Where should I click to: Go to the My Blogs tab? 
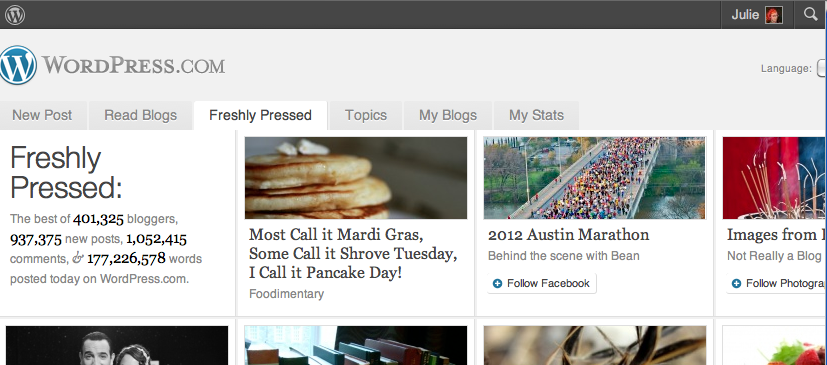click(x=448, y=116)
